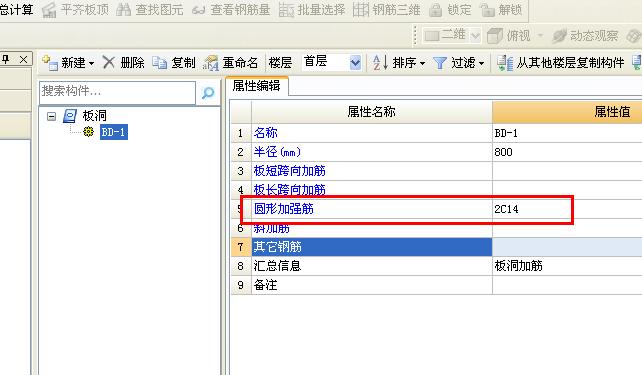
Task: Click the 解锁 unlock icon
Action: click(487, 10)
